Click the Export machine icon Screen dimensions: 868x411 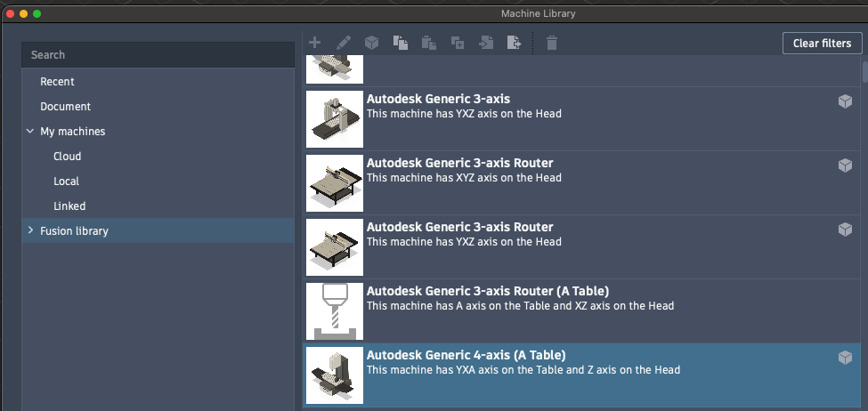[515, 43]
